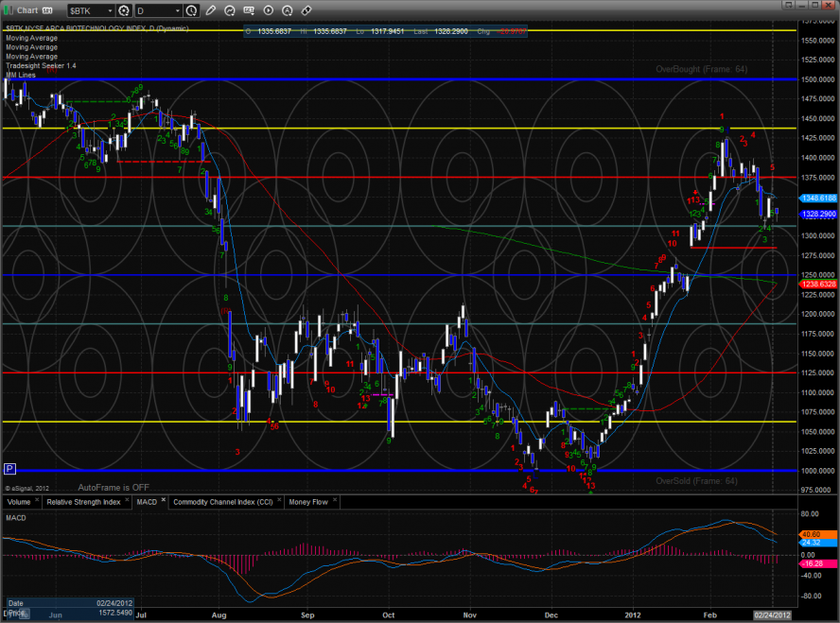The image size is (840, 623).
Task: Open the Commodity Channel Index (CCI) tab
Action: (223, 502)
